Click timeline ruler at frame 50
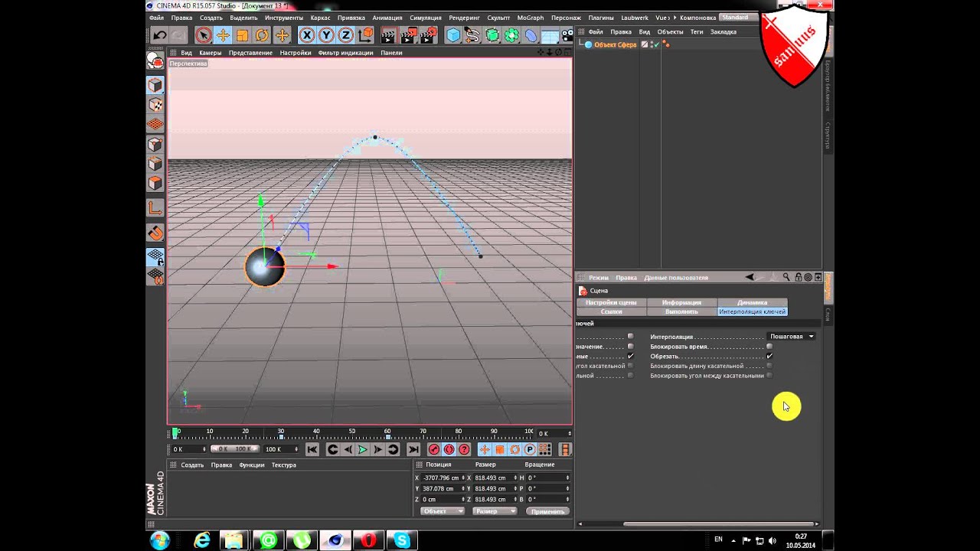 pyautogui.click(x=352, y=432)
